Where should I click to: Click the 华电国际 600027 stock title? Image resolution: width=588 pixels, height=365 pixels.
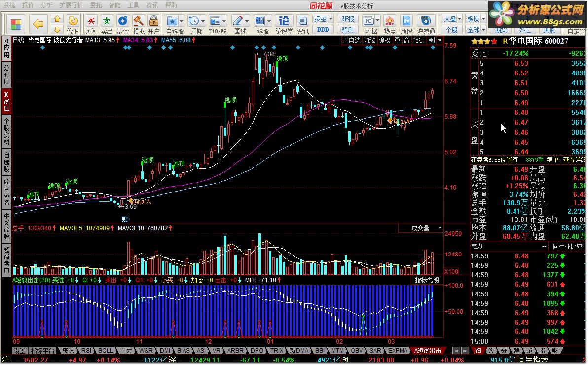coord(539,41)
